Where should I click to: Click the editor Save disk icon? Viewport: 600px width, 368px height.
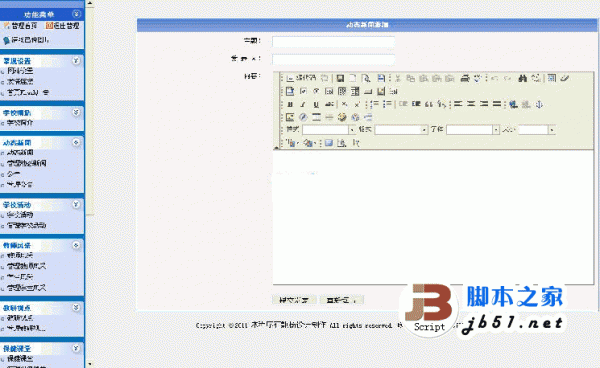pos(340,78)
